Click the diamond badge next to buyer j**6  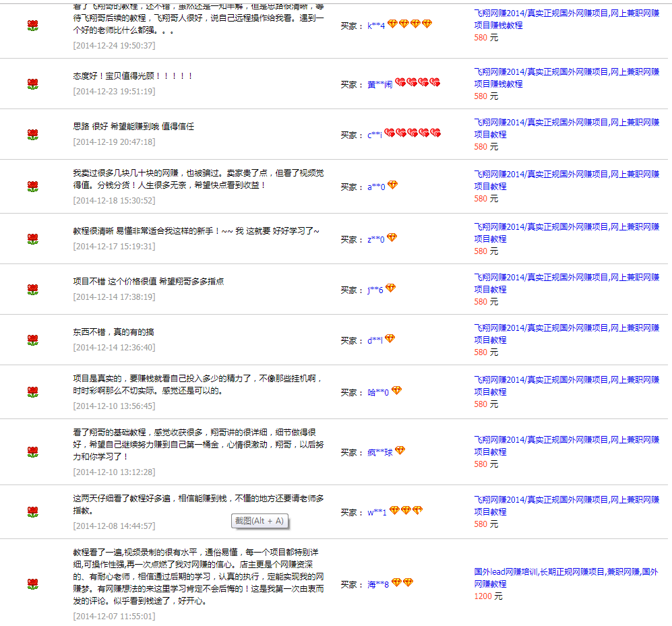coord(391,288)
